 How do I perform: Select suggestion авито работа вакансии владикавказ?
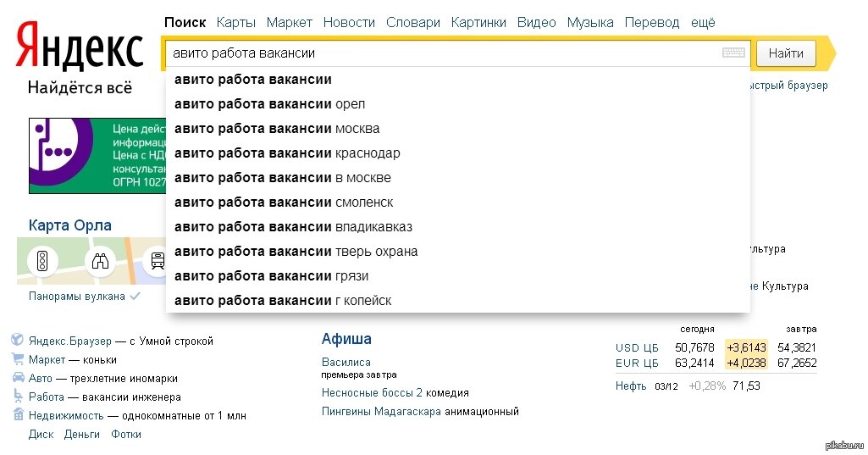tap(458, 227)
